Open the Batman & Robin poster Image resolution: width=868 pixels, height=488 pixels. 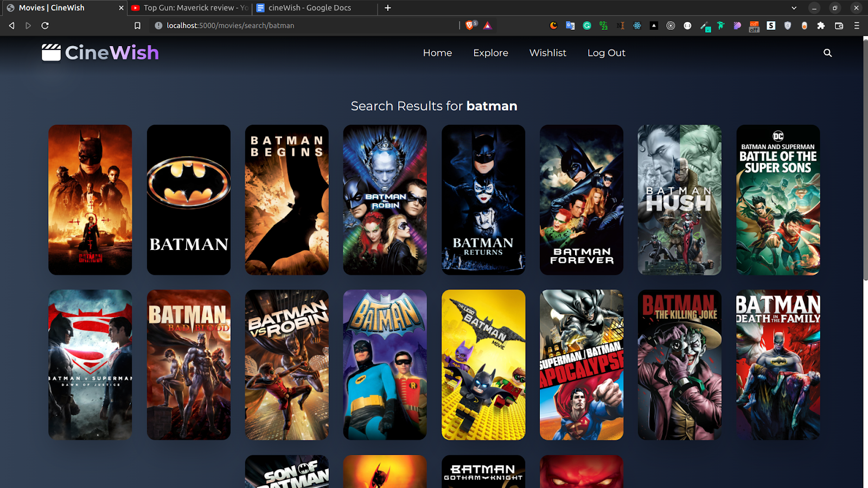[x=385, y=200]
